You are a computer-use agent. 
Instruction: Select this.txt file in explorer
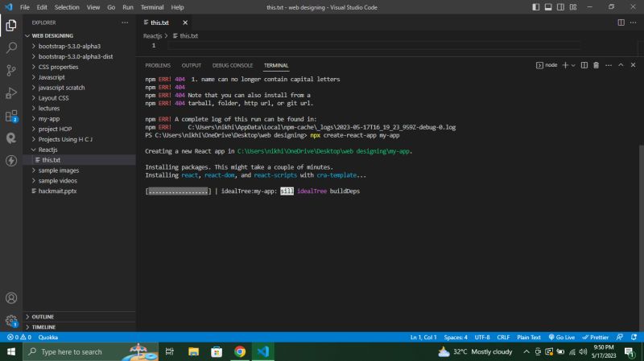(80, 160)
